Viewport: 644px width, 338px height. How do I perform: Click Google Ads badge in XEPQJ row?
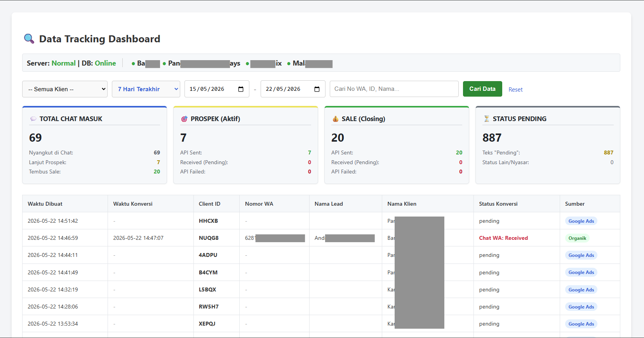[x=581, y=324]
